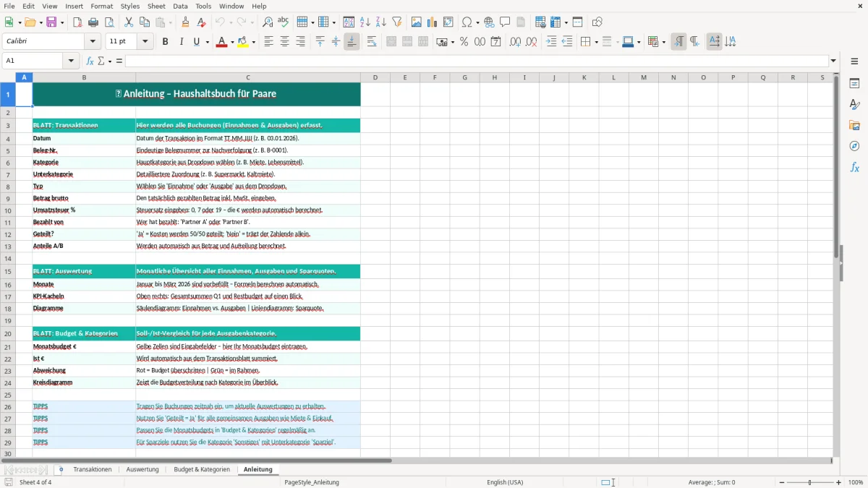868x488 pixels.
Task: Align the cell content to the bottom
Action: coord(352,42)
